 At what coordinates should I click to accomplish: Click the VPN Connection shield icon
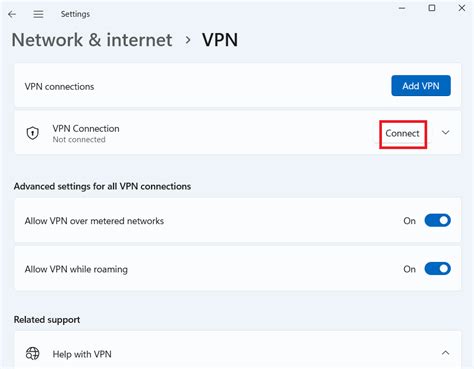(33, 133)
